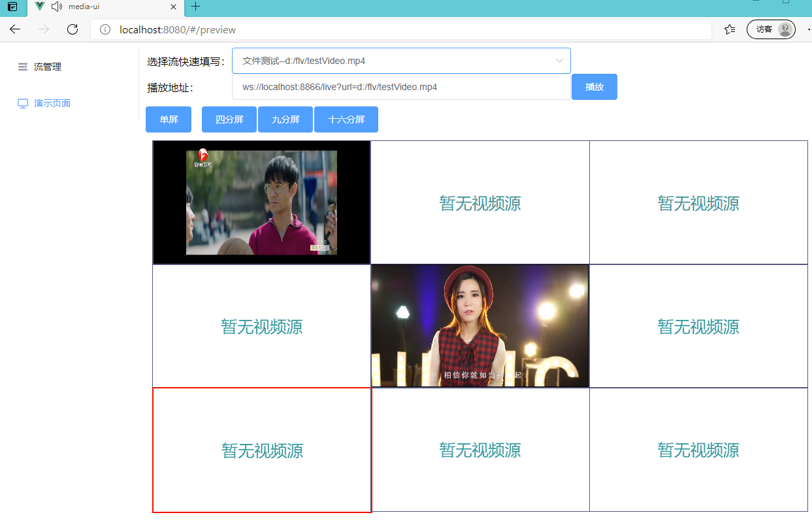Close the media-ui tab
This screenshot has height=532, width=812.
[174, 7]
